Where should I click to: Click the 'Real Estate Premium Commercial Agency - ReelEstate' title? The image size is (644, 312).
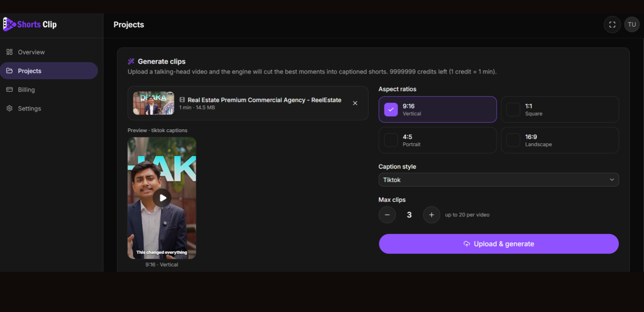(x=264, y=100)
